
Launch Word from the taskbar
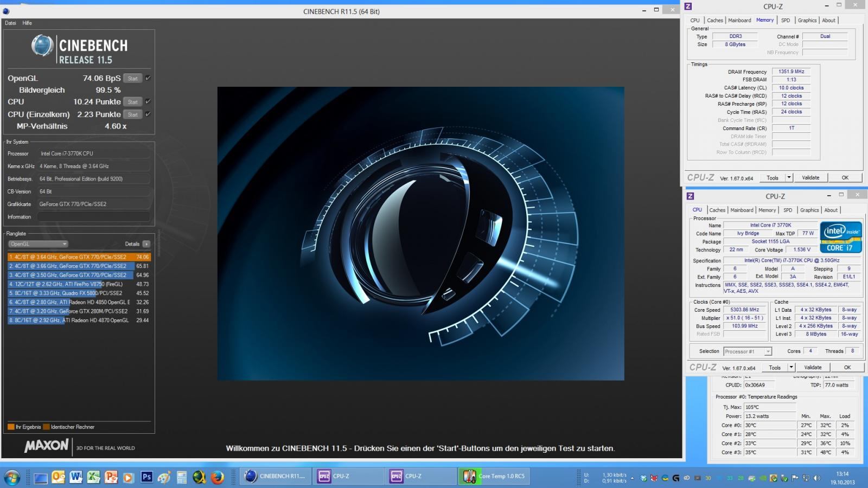click(x=76, y=477)
